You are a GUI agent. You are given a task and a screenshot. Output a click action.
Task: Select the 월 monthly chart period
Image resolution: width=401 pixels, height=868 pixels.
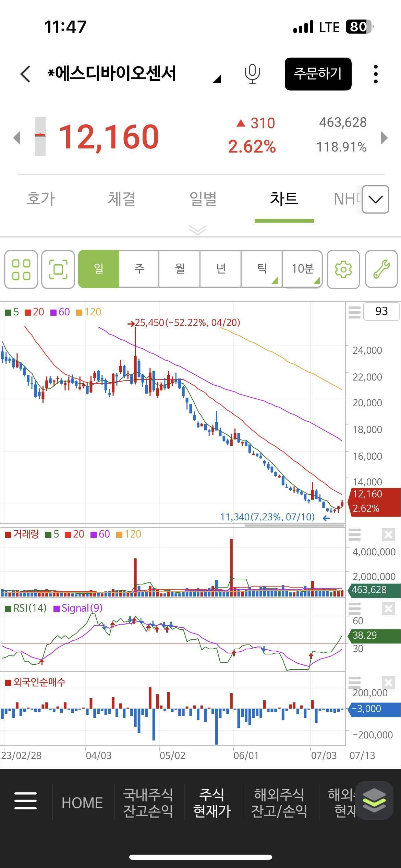tap(180, 269)
